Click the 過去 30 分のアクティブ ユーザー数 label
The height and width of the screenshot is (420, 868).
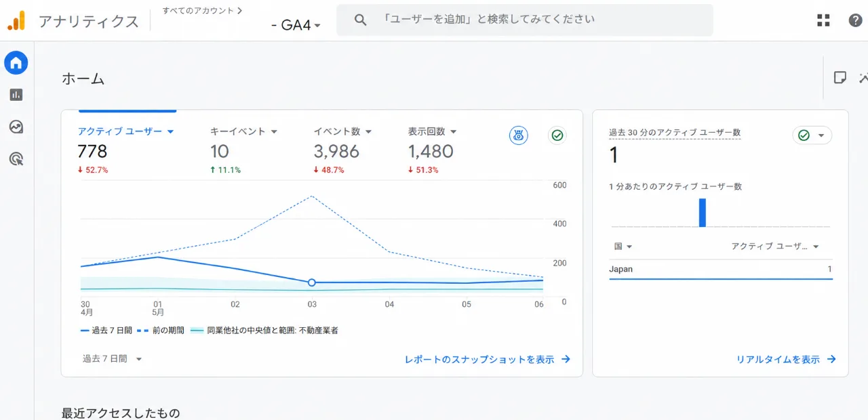(675, 133)
